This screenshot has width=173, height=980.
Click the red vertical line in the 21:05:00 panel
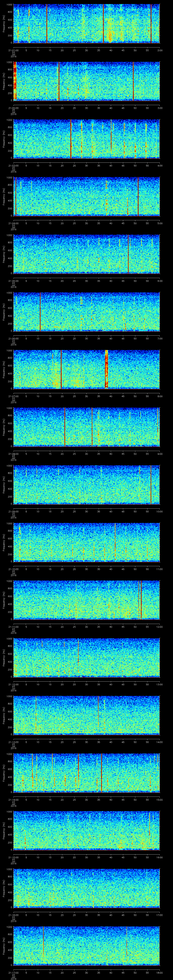coord(128,254)
